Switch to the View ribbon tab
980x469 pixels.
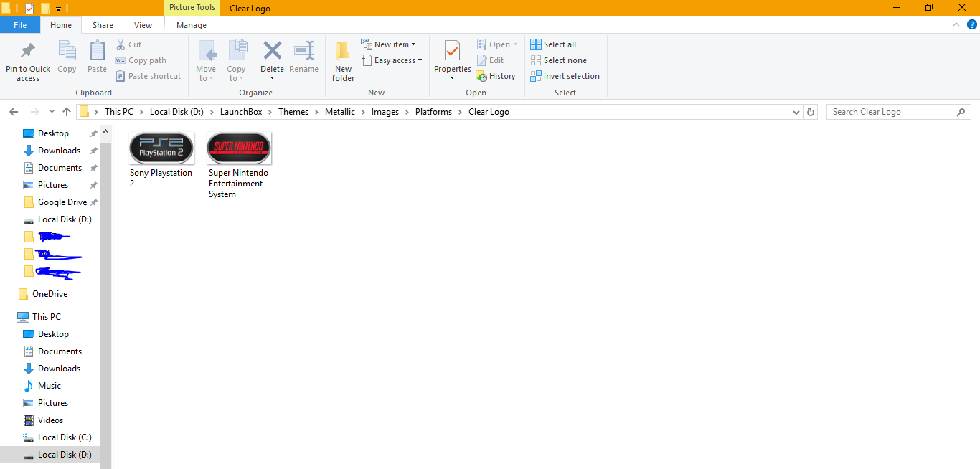pyautogui.click(x=143, y=25)
